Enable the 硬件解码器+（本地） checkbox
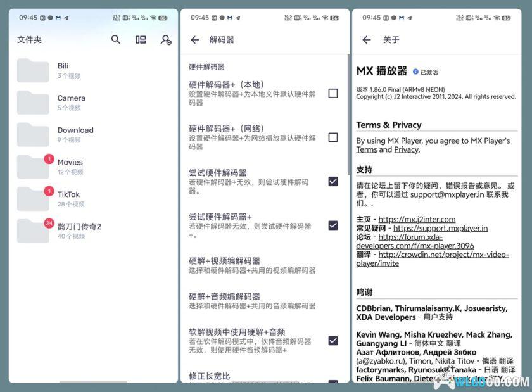This screenshot has width=532, height=392. tap(334, 93)
